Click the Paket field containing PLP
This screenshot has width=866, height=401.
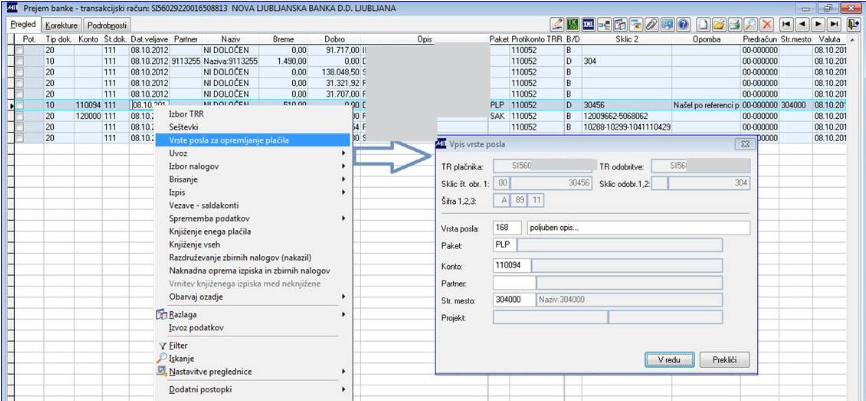[x=504, y=245]
